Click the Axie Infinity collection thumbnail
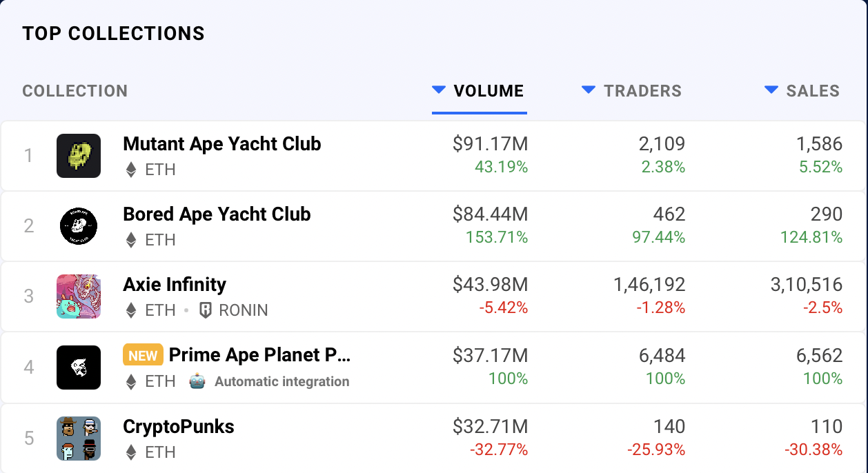 [79, 296]
